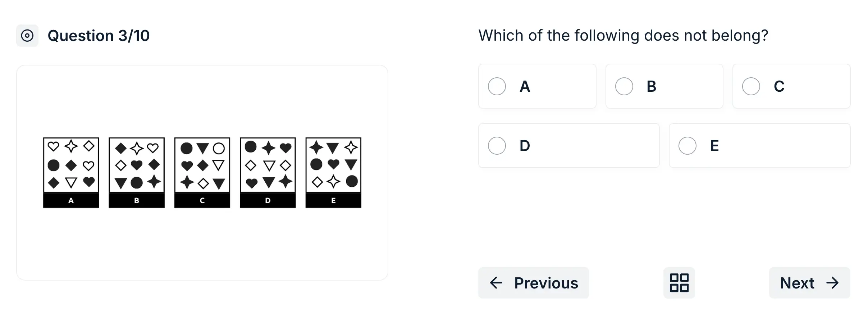Click pattern card labeled C

[202, 165]
